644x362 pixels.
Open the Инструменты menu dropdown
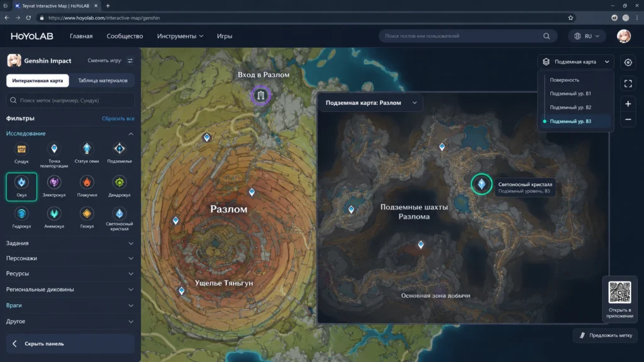180,36
